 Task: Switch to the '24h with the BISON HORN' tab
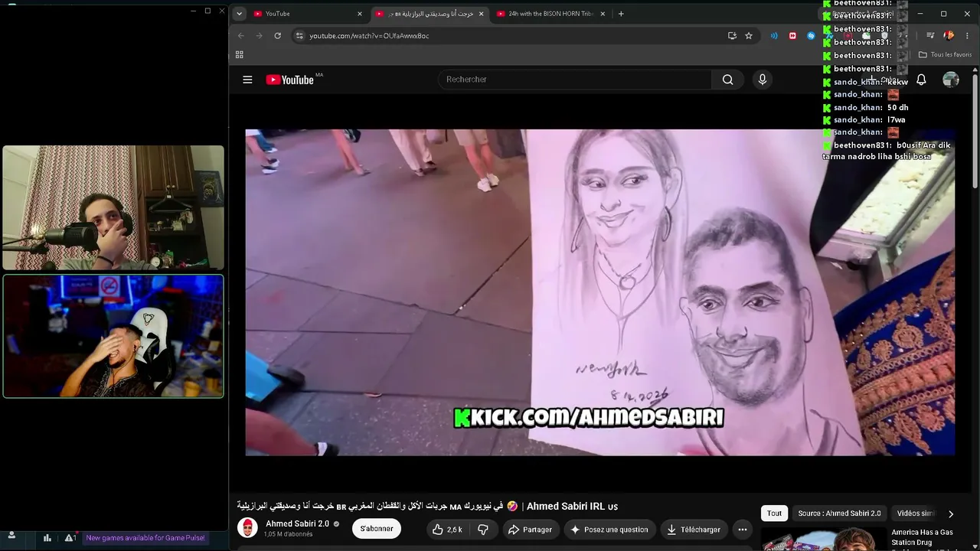coord(551,14)
